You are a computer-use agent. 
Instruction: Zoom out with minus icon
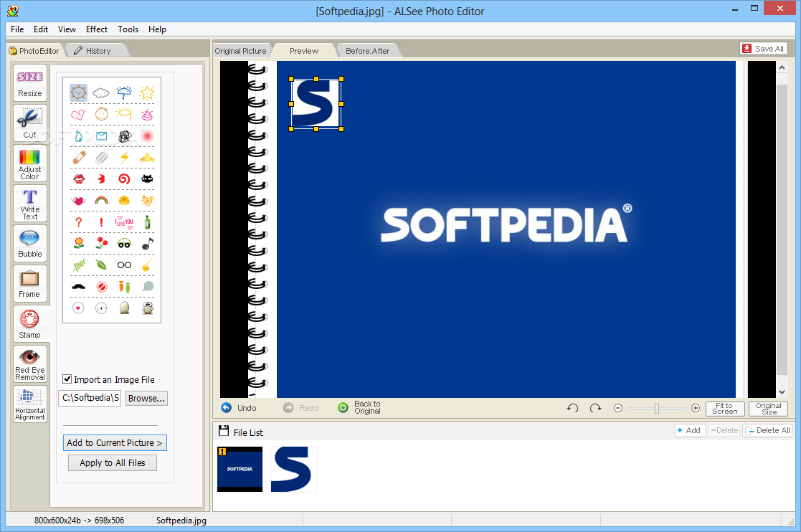click(618, 408)
